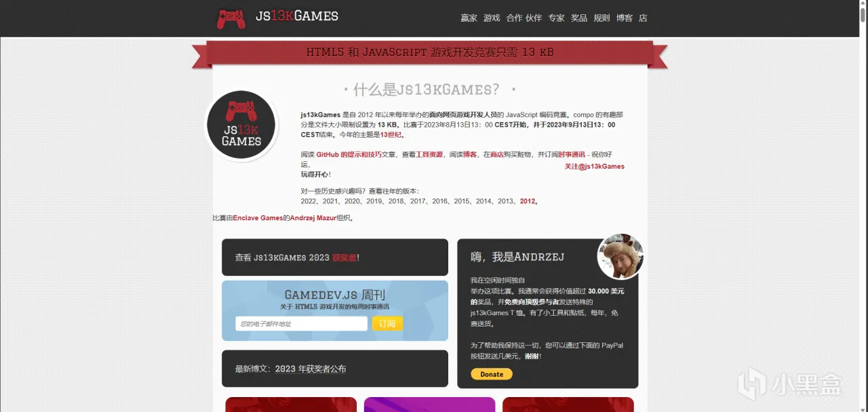This screenshot has width=868, height=412.
Task: Open the 查看 JS13KGAMES 2023 获奖者 banner
Action: (335, 257)
